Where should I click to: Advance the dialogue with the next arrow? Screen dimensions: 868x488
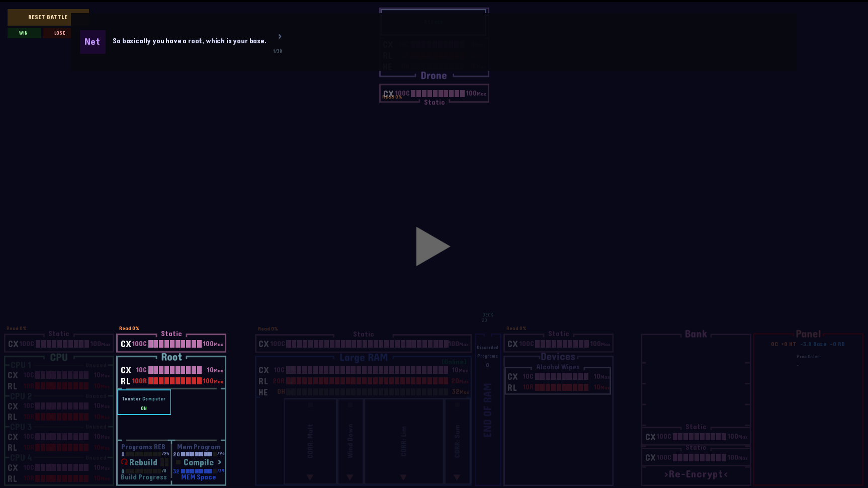(280, 36)
